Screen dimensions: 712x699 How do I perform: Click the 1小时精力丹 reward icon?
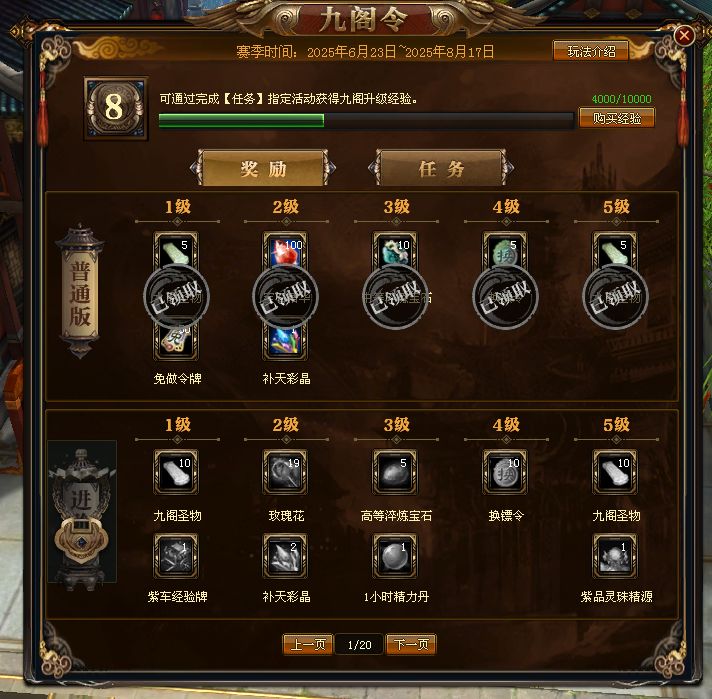pyautogui.click(x=395, y=556)
